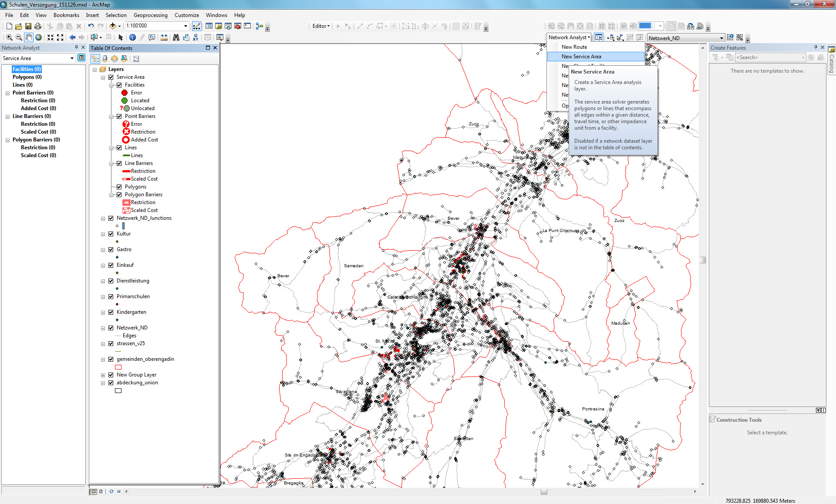Open the Measure tool
This screenshot has width=836, height=504.
tap(164, 37)
